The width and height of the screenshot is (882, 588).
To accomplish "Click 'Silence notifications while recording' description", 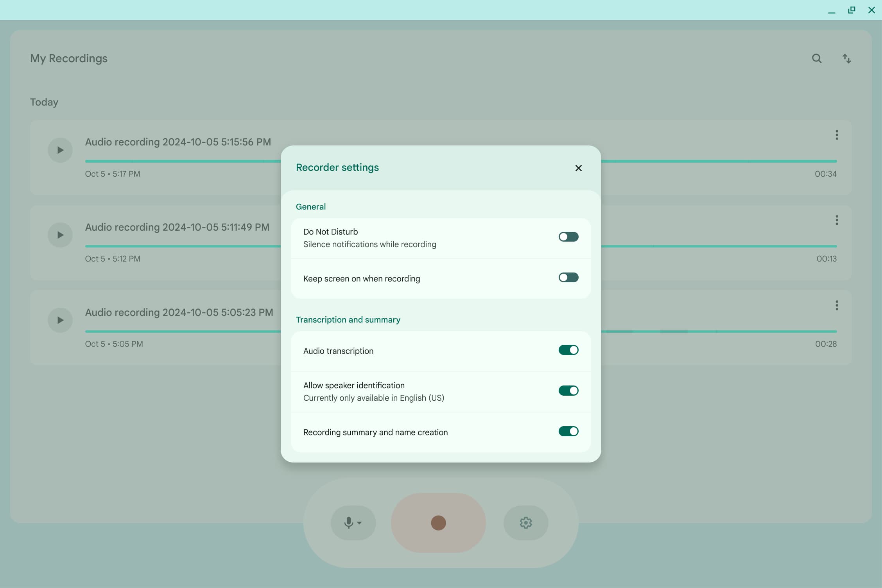I will click(370, 244).
